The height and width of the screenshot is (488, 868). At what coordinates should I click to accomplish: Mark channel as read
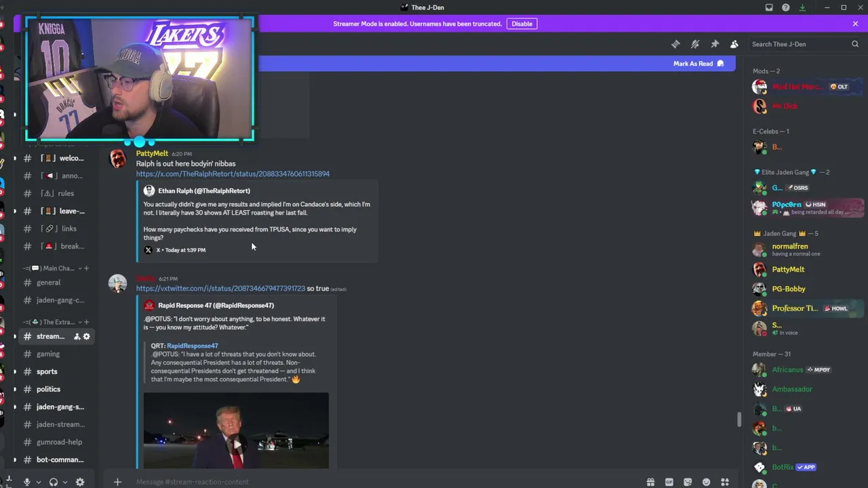coord(698,64)
